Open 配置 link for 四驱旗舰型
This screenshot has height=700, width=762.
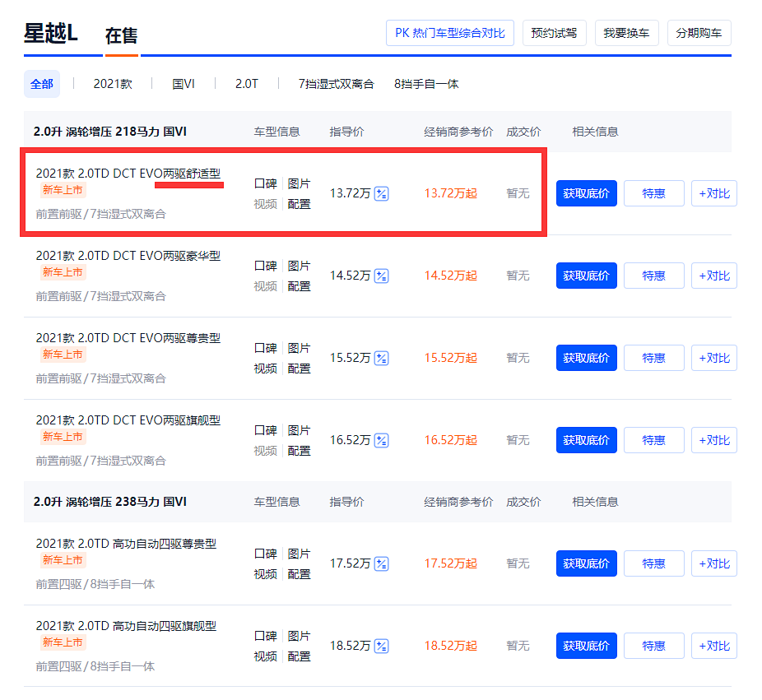[x=299, y=656]
